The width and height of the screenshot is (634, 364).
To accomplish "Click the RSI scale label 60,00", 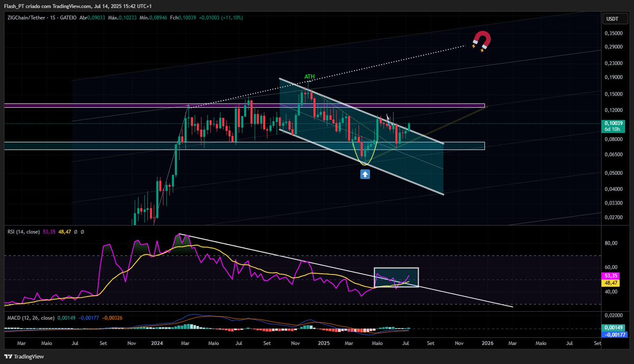I will [611, 267].
